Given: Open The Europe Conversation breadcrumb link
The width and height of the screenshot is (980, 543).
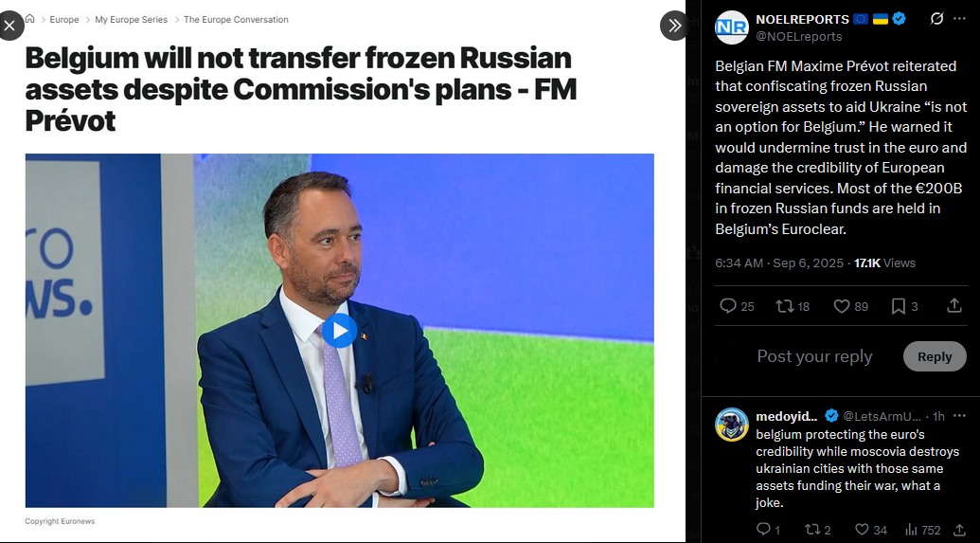Looking at the screenshot, I should coord(237,19).
